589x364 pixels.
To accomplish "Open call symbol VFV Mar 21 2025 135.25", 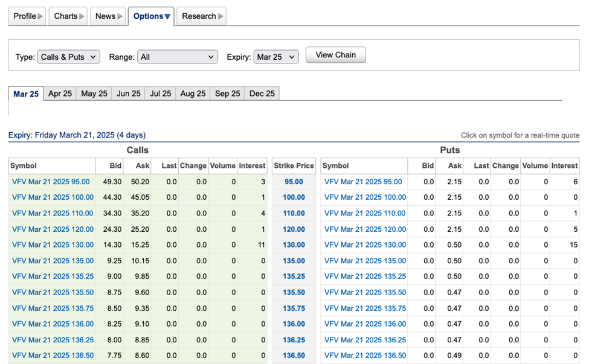I will 53,276.
